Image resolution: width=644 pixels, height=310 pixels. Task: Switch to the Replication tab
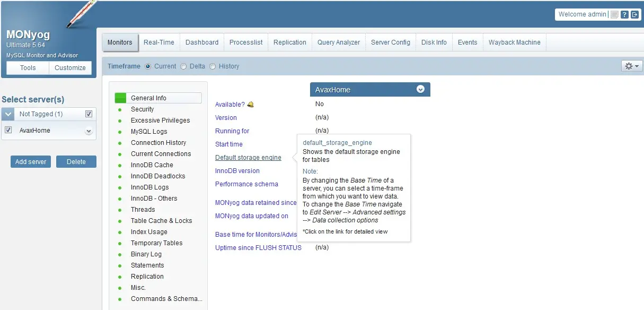(x=290, y=42)
